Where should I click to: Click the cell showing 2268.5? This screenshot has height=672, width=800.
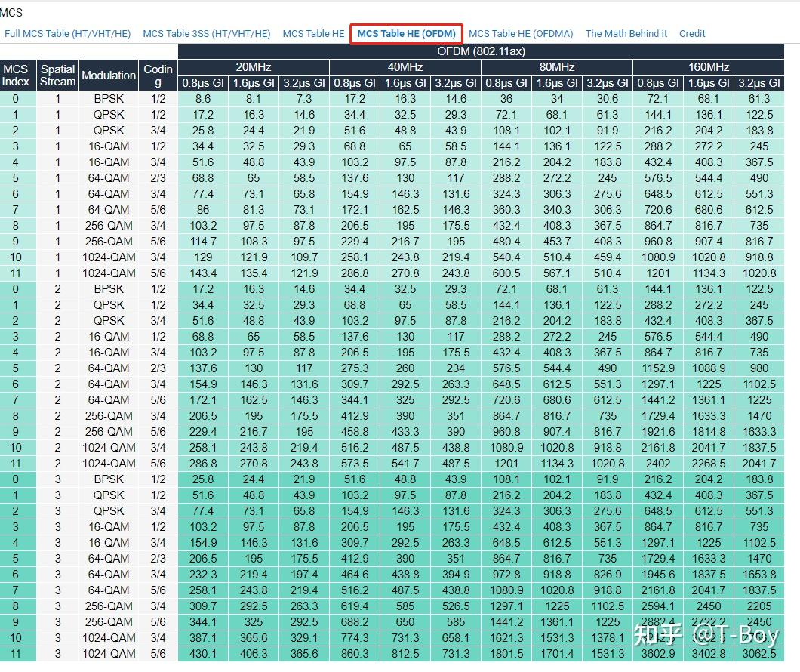click(x=709, y=464)
